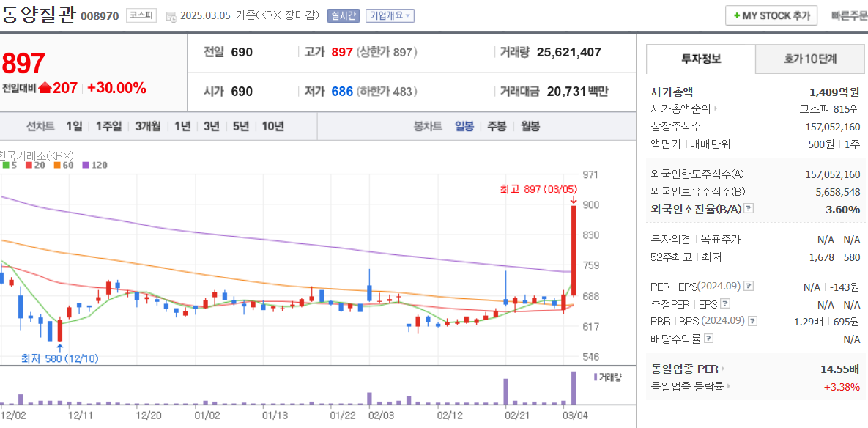The height and width of the screenshot is (428, 868).
Task: Open the 배당수익률 help icon
Action: [x=708, y=339]
